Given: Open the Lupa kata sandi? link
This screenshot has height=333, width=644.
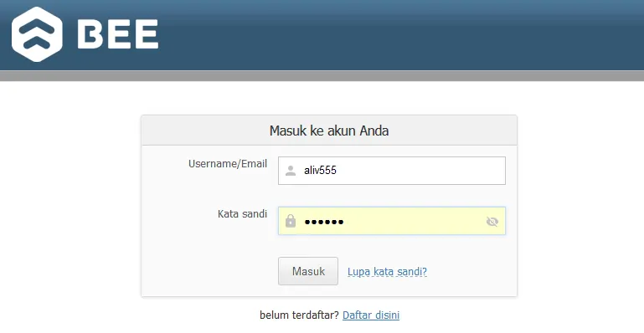Looking at the screenshot, I should click(387, 271).
